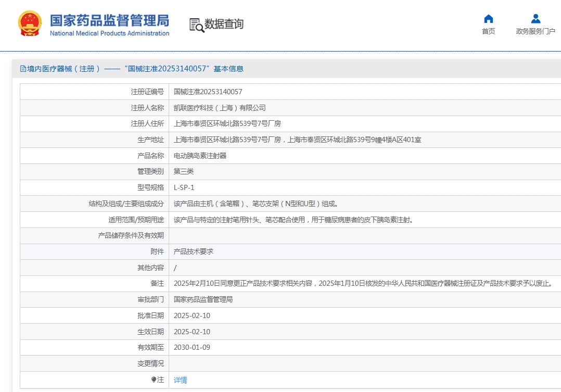The width and height of the screenshot is (561, 392).
Task: Click the 有效期至 label cell
Action: click(x=95, y=348)
